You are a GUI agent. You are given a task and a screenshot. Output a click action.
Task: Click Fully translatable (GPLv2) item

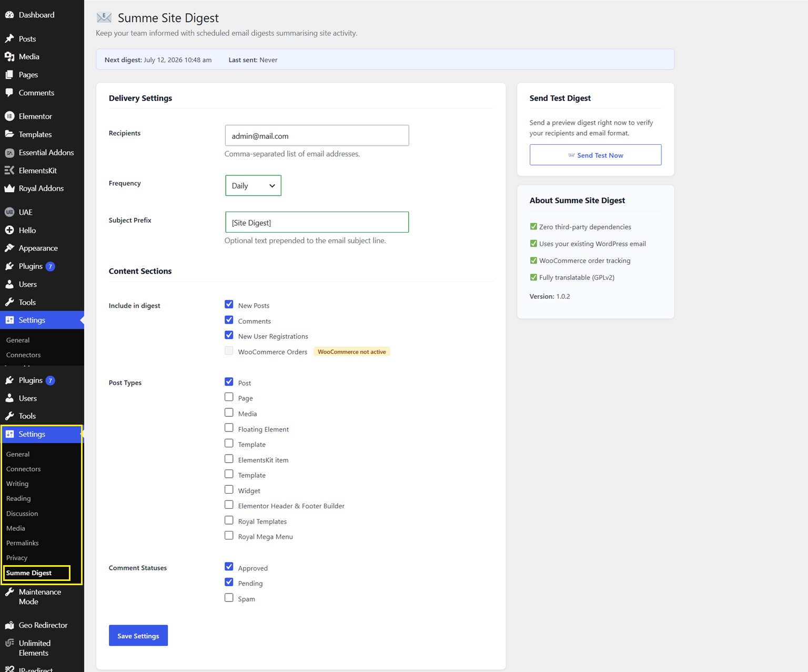tap(572, 277)
